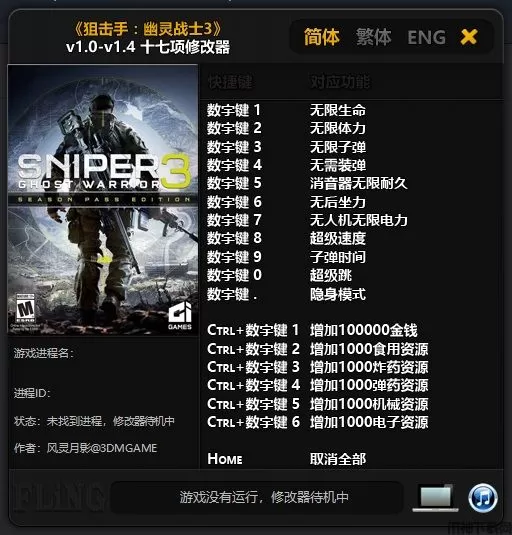The width and height of the screenshot is (512, 535).
Task: Click 取消全部 to cancel all cheats
Action: (338, 459)
